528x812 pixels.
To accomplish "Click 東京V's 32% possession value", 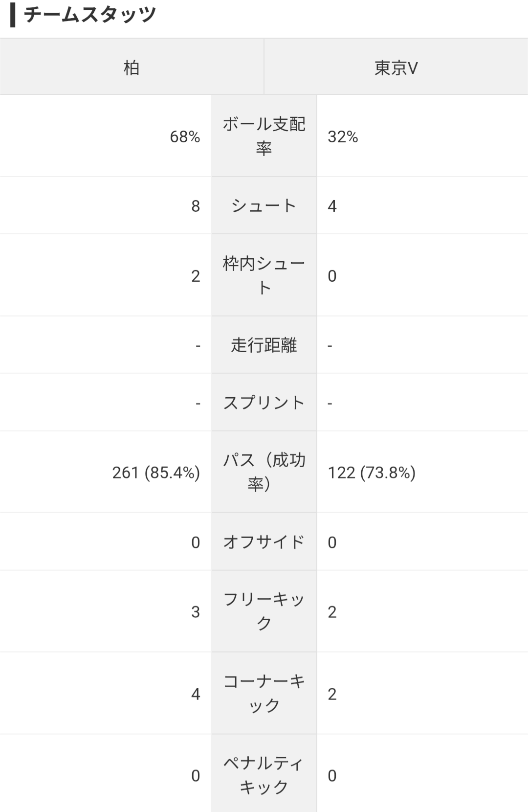I will (343, 137).
